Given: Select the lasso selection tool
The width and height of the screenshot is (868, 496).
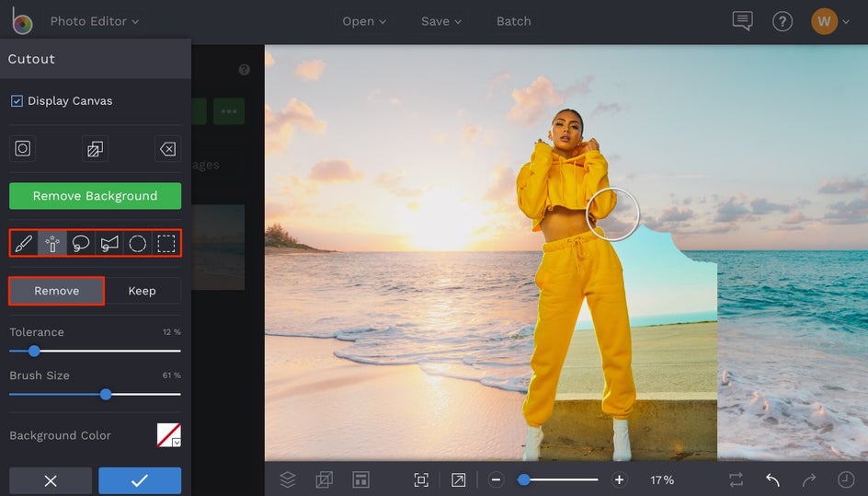Looking at the screenshot, I should click(x=81, y=244).
